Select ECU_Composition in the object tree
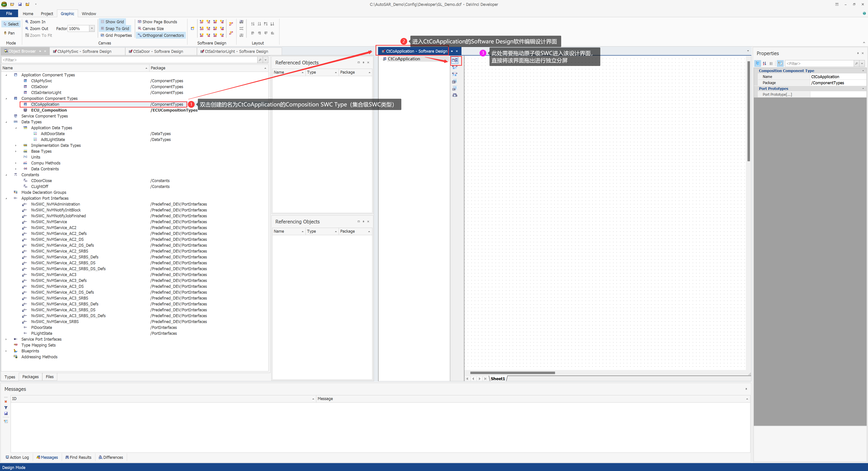Screen dimensions: 868x471 (49, 110)
